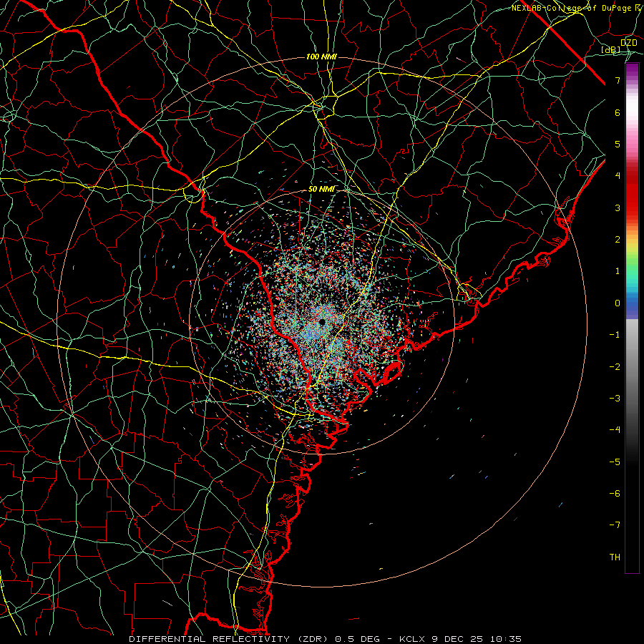Select the -2 value on the color scale

(x=615, y=367)
